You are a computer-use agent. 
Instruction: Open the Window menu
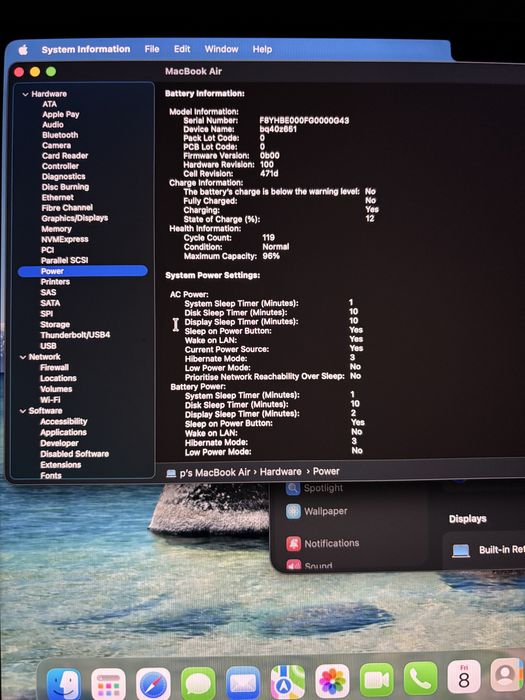tap(221, 49)
